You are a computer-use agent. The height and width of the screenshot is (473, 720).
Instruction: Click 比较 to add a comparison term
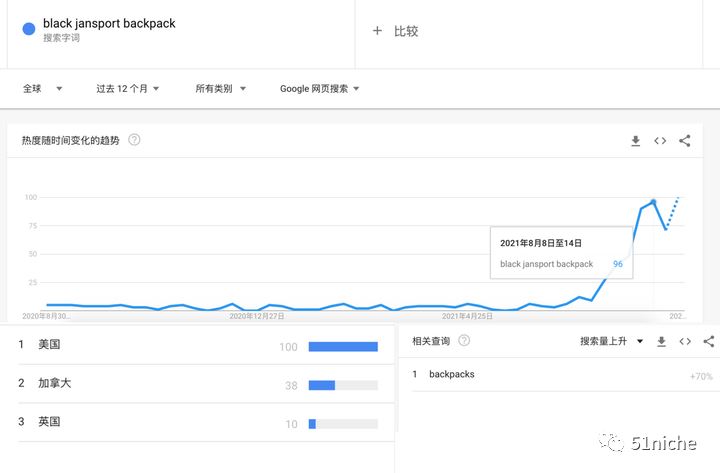(406, 31)
